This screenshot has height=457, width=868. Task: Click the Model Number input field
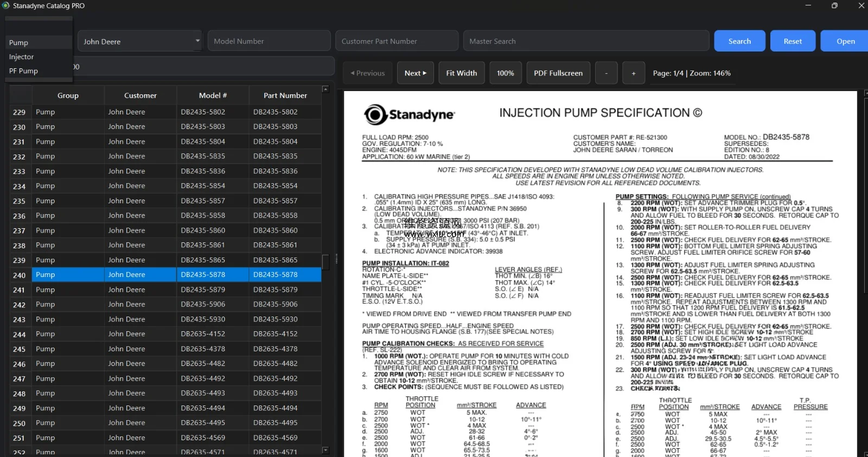[269, 41]
